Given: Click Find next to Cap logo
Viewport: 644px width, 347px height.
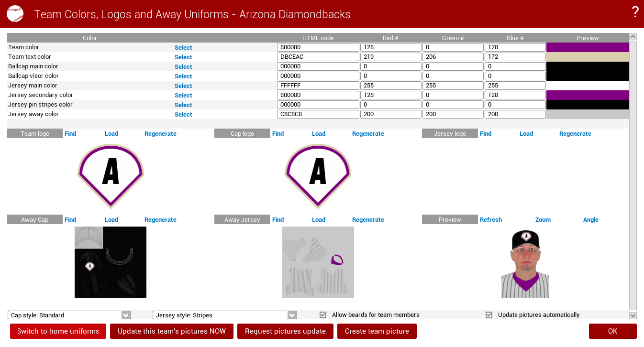Looking at the screenshot, I should 278,134.
